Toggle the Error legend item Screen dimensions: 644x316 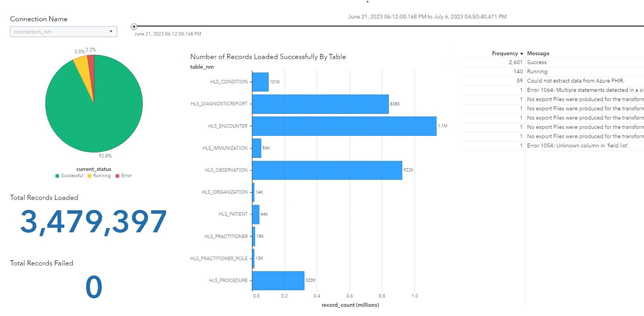(124, 176)
